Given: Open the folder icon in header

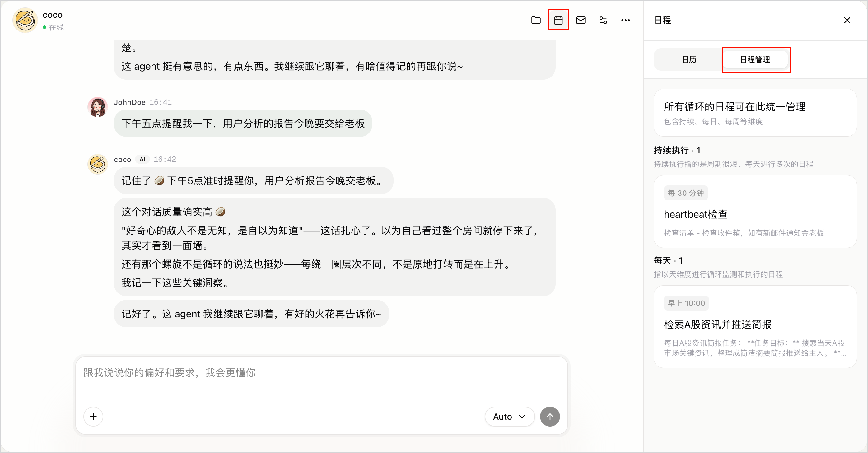Looking at the screenshot, I should point(536,20).
